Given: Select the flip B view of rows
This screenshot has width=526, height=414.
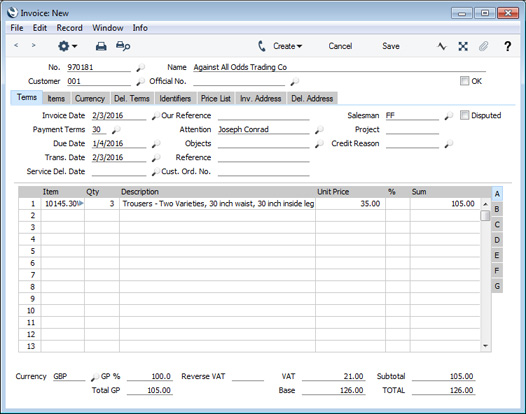Looking at the screenshot, I should pos(497,209).
